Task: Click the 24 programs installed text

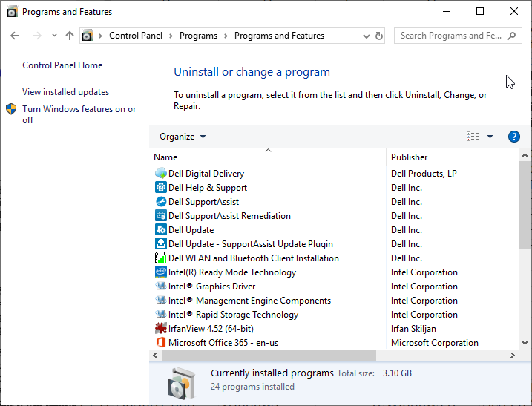Action: tap(252, 387)
